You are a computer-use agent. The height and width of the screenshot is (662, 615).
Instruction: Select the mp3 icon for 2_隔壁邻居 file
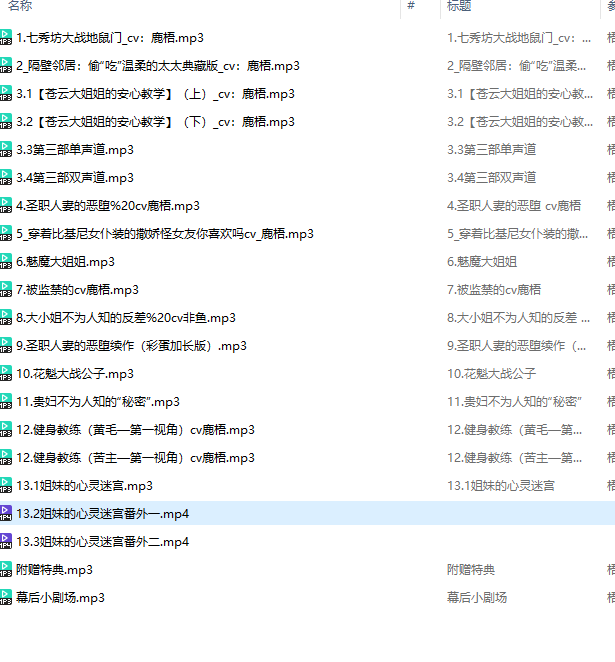point(6,65)
